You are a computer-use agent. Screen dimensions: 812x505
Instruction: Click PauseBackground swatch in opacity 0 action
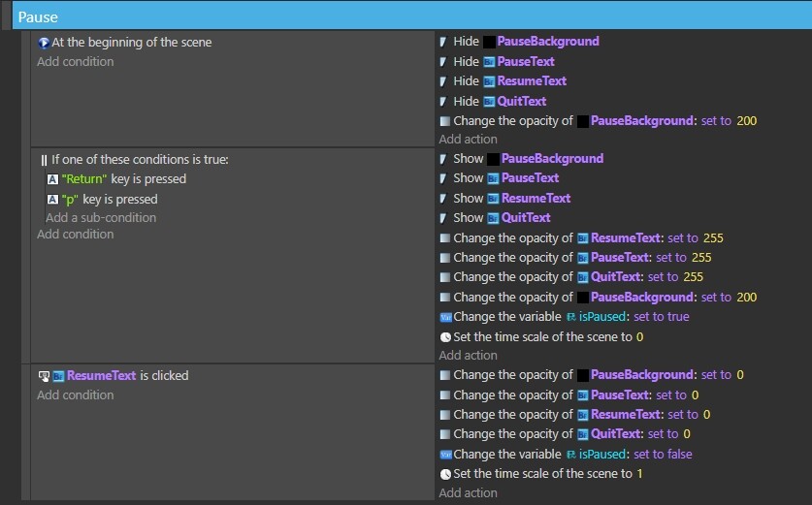click(x=583, y=376)
